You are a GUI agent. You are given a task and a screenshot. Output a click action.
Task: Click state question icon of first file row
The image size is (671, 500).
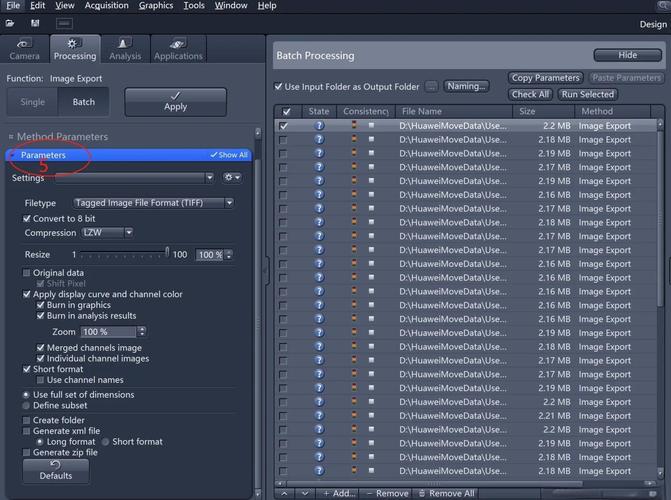(x=319, y=126)
